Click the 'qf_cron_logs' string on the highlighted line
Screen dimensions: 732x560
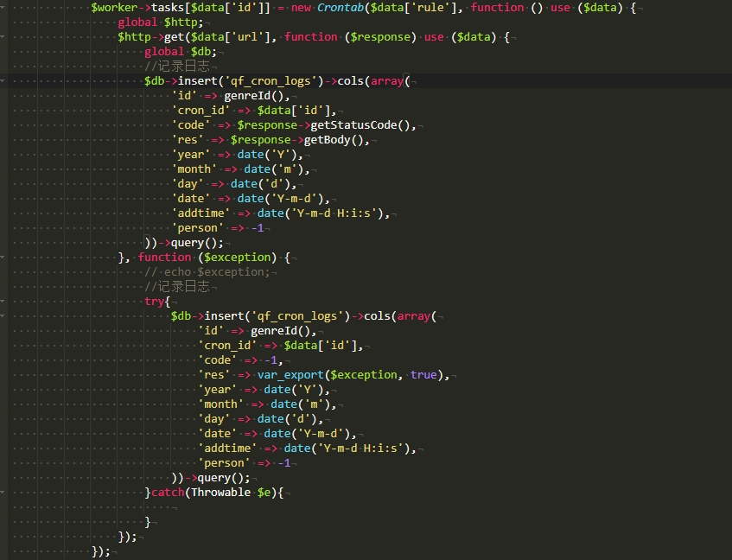tap(271, 80)
